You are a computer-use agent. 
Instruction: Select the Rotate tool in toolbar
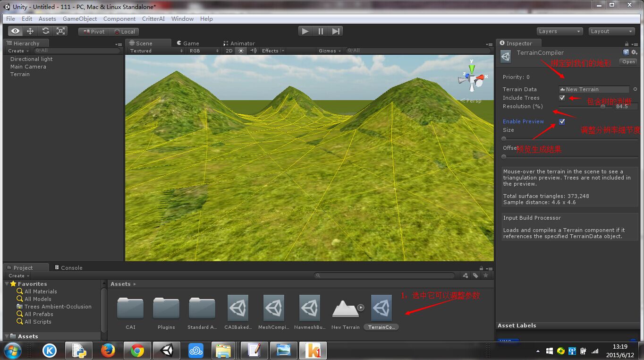pos(45,31)
